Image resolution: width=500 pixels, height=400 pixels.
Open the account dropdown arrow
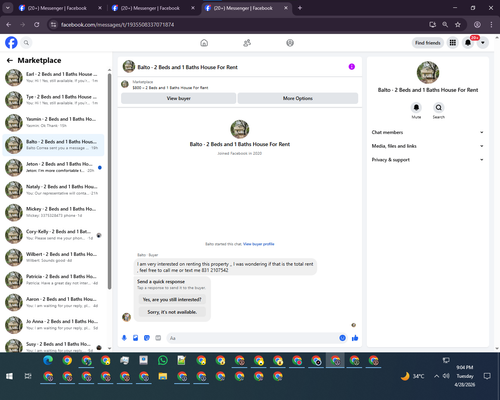pyautogui.click(x=483, y=43)
